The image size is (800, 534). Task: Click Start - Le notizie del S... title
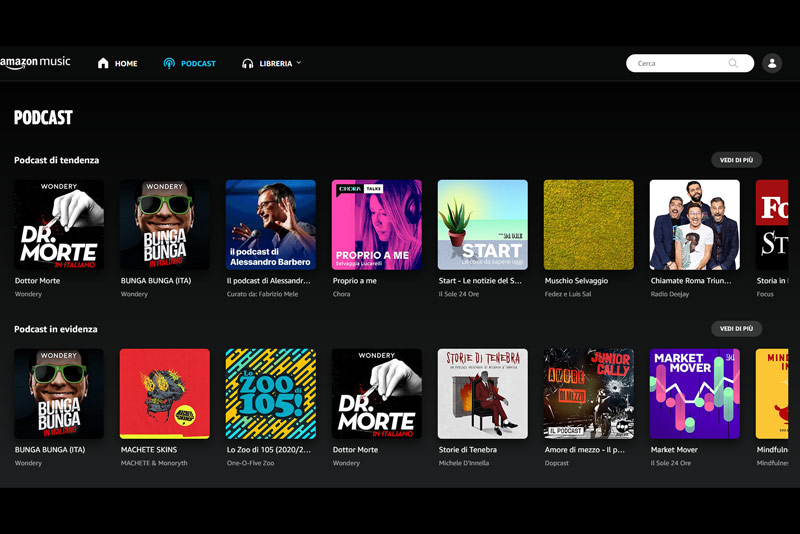pyautogui.click(x=480, y=281)
